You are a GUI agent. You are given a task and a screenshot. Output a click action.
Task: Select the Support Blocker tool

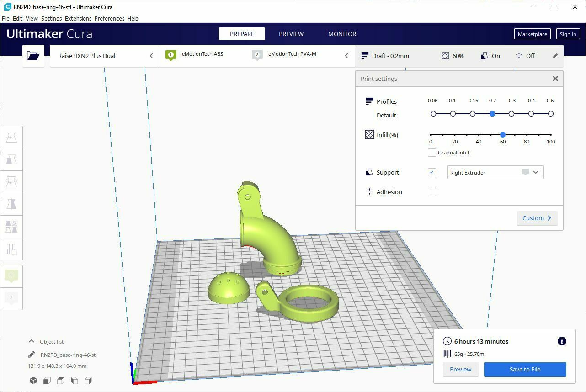(11, 249)
